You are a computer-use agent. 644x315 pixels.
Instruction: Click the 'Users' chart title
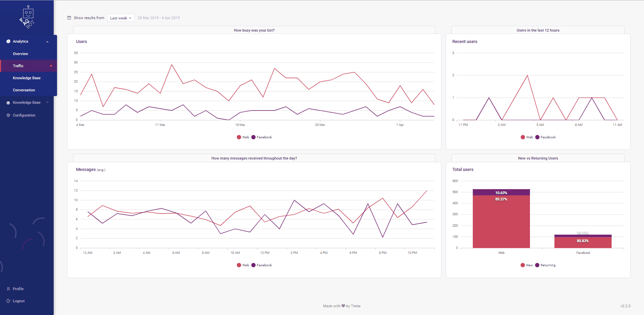coord(82,42)
